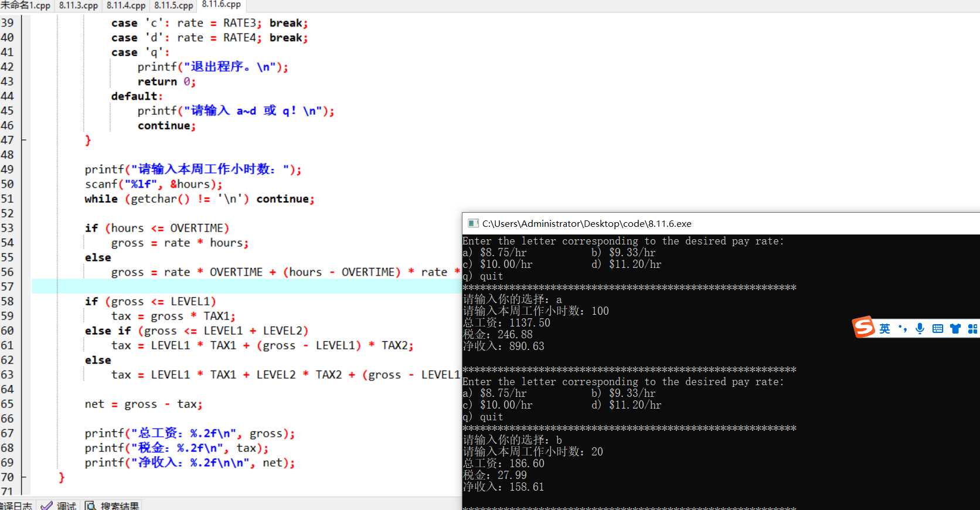Click 'continue;' on line 46
The height and width of the screenshot is (510, 980).
pyautogui.click(x=166, y=125)
